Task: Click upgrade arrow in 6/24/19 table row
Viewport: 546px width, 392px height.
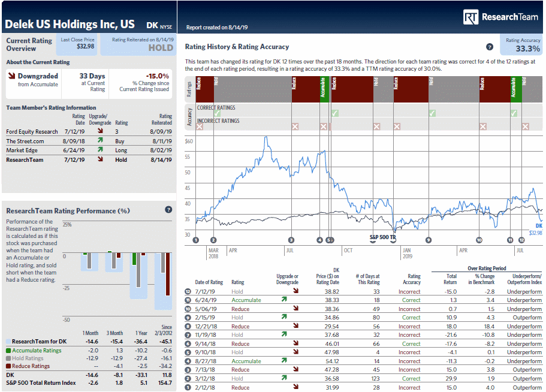Action: pyautogui.click(x=284, y=299)
